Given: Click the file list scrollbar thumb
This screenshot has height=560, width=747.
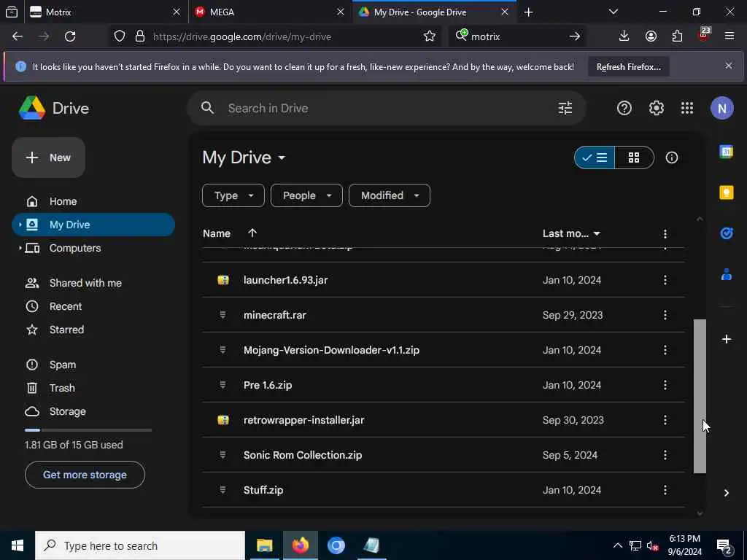Looking at the screenshot, I should click(x=700, y=396).
